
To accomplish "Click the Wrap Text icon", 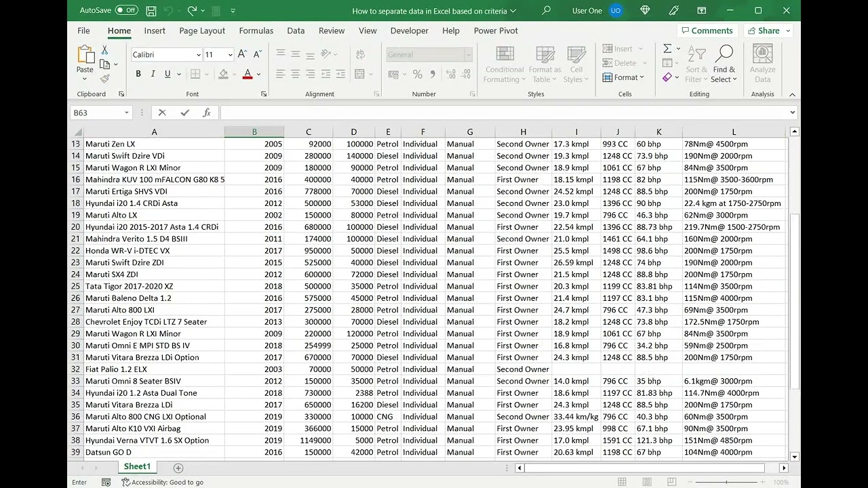I will [359, 54].
